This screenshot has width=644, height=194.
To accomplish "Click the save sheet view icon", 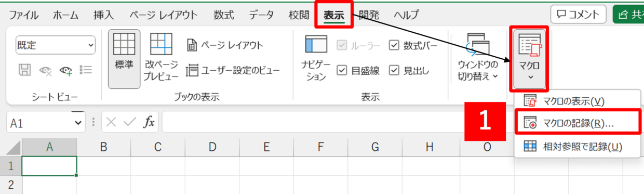I will point(24,70).
